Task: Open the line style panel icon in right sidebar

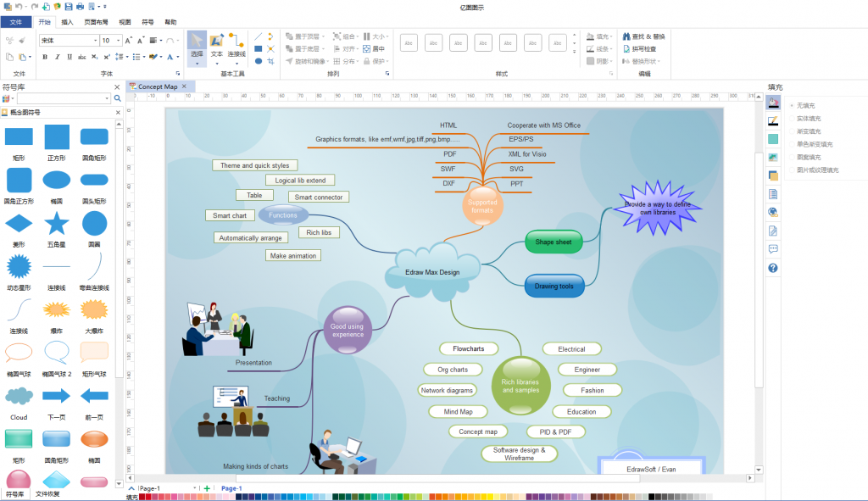Action: pyautogui.click(x=773, y=120)
